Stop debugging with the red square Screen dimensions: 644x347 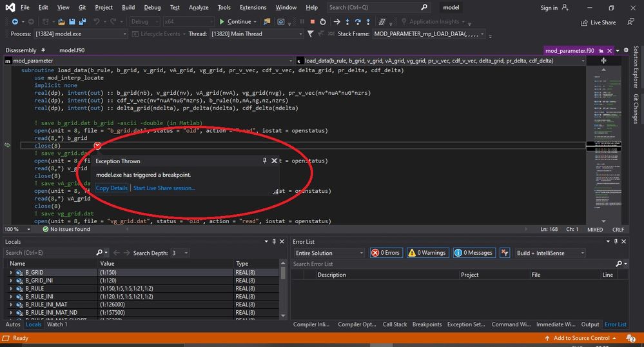313,22
